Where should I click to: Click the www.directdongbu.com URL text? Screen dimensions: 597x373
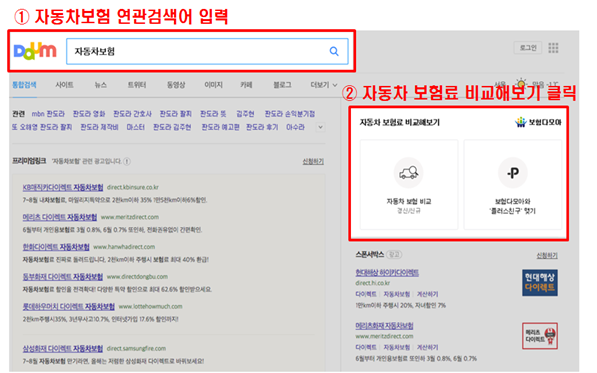click(137, 277)
